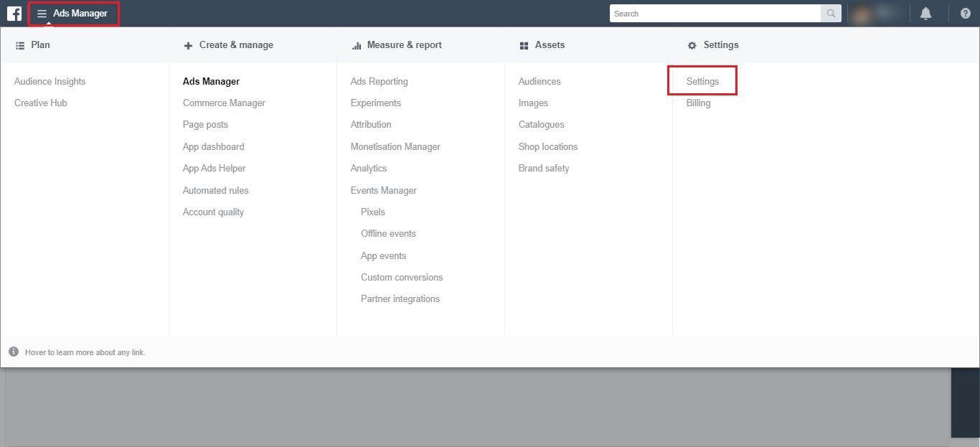This screenshot has width=980, height=447.
Task: Open Audience Insights under Plan
Action: point(50,82)
